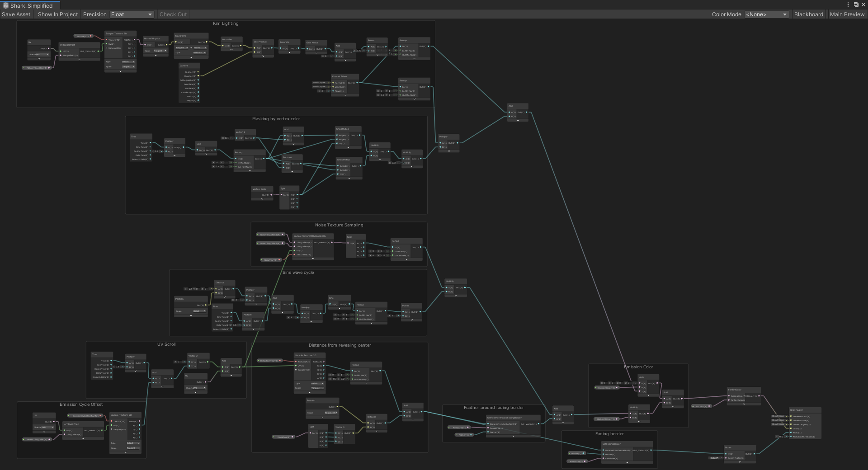Screen dimensions: 868x470
Task: Select the Emission Cycle Offset group title
Action: coord(81,404)
